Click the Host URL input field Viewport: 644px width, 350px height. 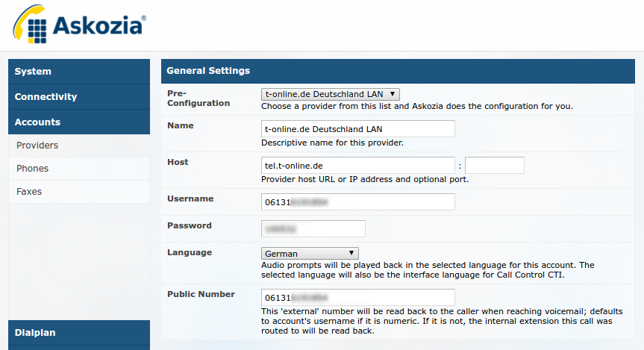click(357, 166)
